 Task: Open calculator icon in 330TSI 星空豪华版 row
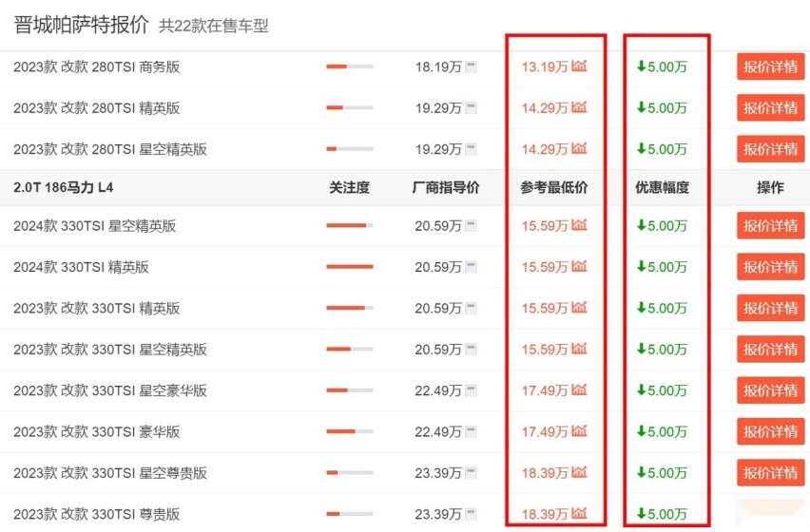tap(471, 391)
